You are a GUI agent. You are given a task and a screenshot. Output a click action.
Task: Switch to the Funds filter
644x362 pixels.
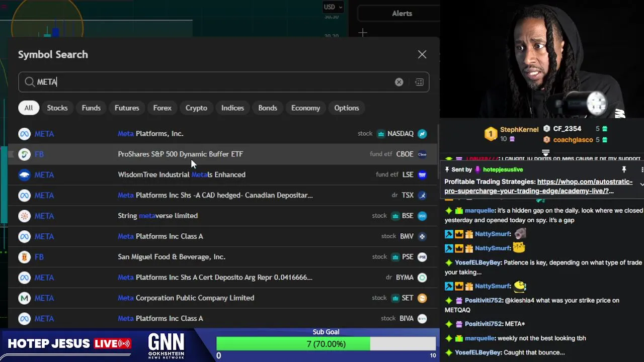(x=91, y=108)
